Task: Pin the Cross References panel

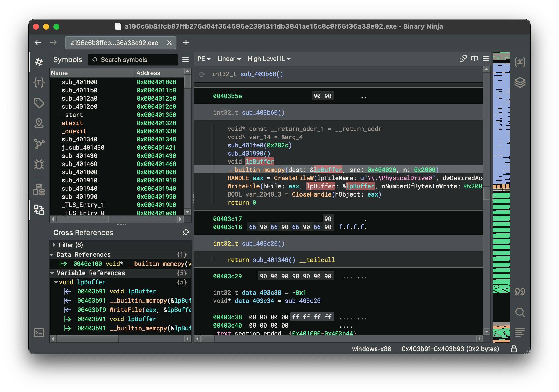Action: pyautogui.click(x=185, y=232)
